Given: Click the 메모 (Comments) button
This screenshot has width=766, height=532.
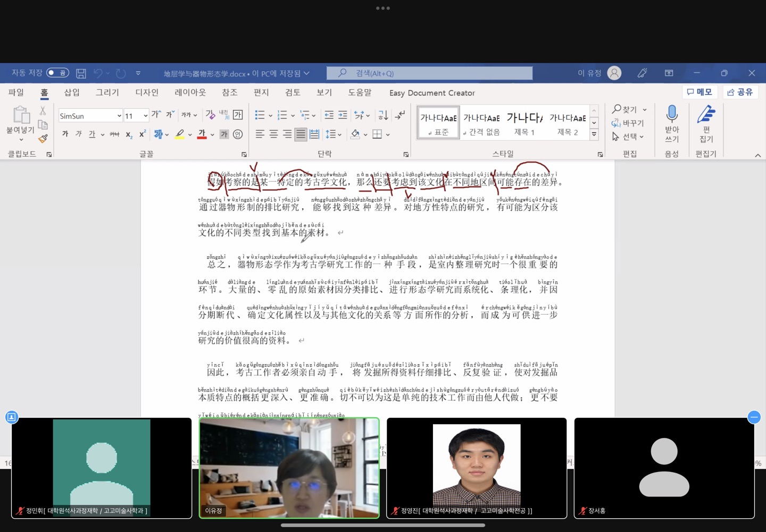Looking at the screenshot, I should tap(700, 92).
